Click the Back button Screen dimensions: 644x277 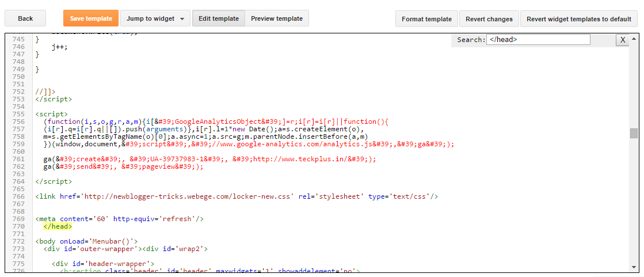(x=25, y=18)
